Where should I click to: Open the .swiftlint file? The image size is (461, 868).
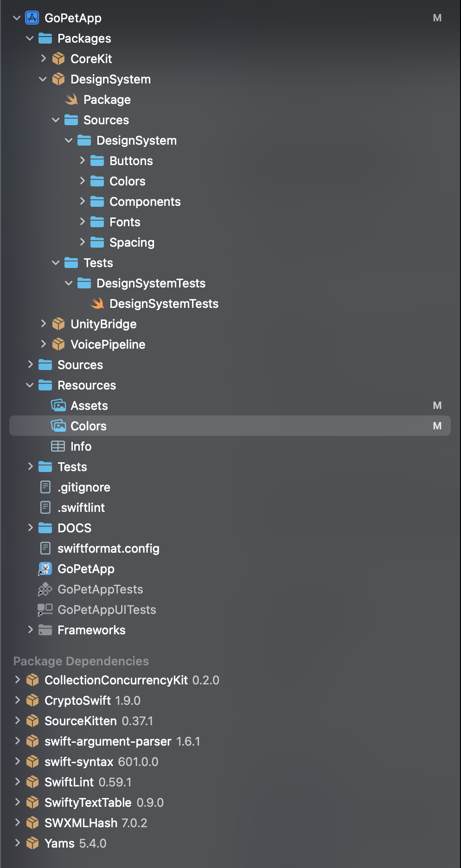pyautogui.click(x=81, y=508)
